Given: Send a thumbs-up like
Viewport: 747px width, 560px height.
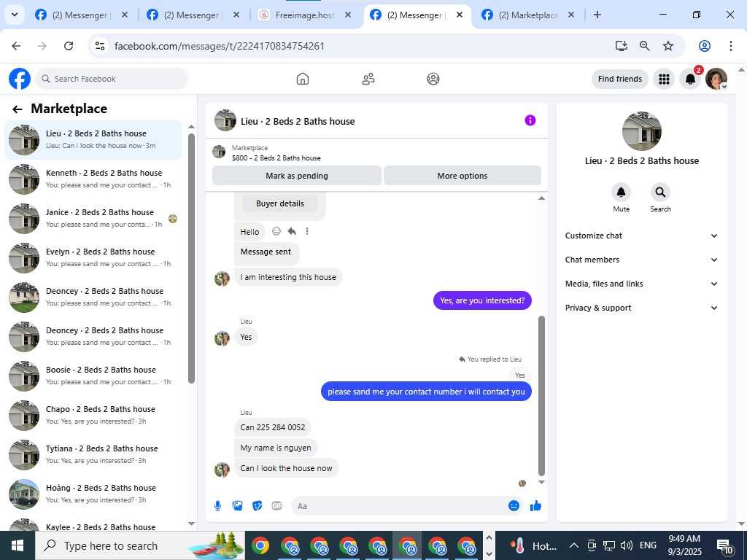Looking at the screenshot, I should click(x=535, y=506).
